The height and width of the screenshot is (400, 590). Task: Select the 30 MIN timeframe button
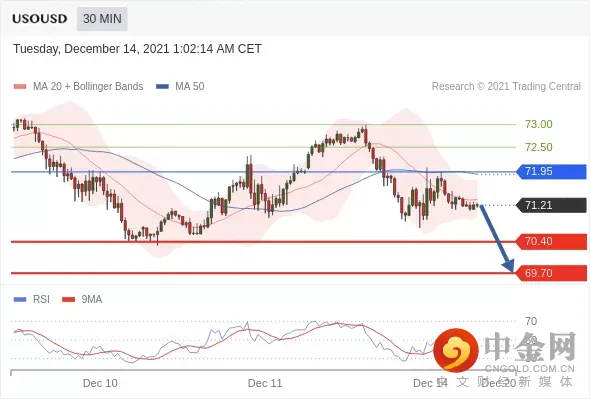coord(102,19)
